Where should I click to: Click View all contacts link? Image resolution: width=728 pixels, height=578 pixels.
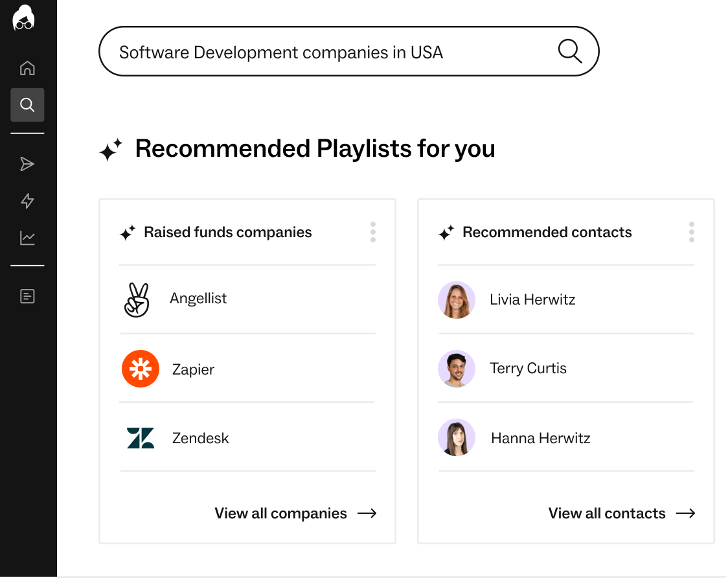(x=622, y=513)
